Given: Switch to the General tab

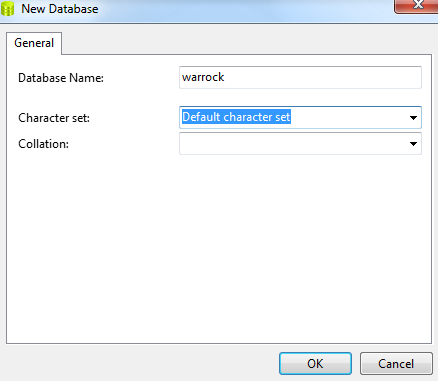Looking at the screenshot, I should pos(34,43).
